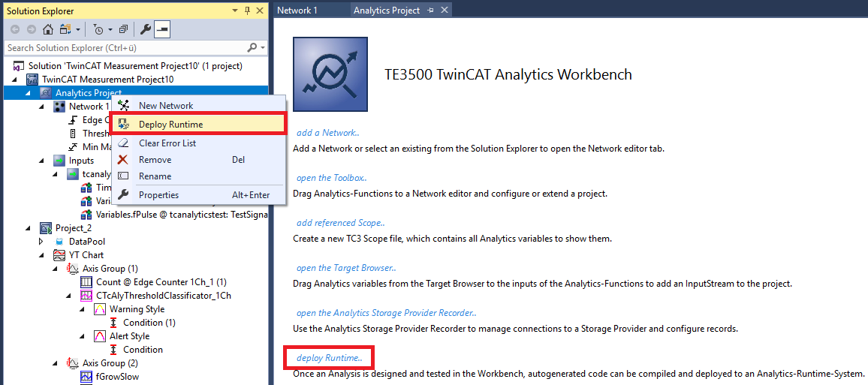This screenshot has height=385, width=868.
Task: Collapse the Project_2 tree node
Action: [29, 228]
